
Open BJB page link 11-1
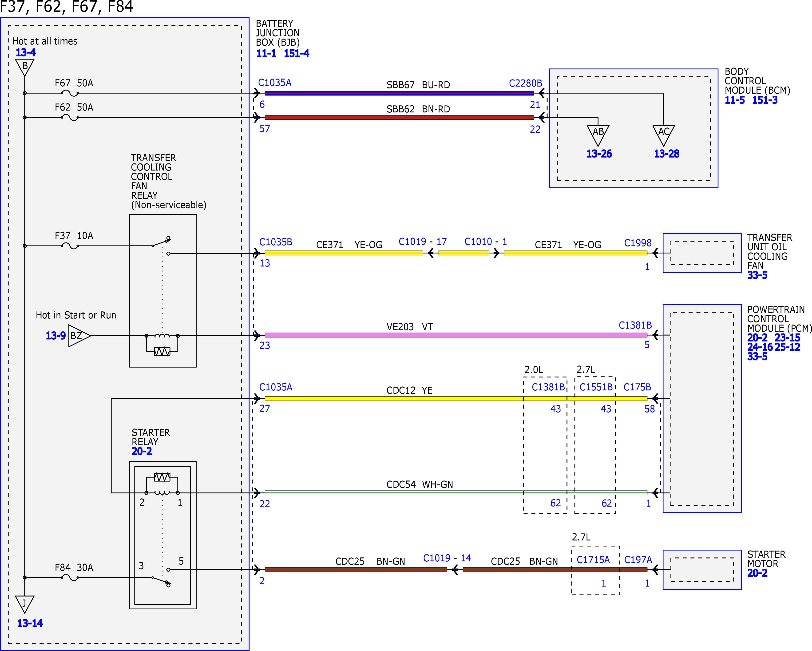pyautogui.click(x=266, y=53)
